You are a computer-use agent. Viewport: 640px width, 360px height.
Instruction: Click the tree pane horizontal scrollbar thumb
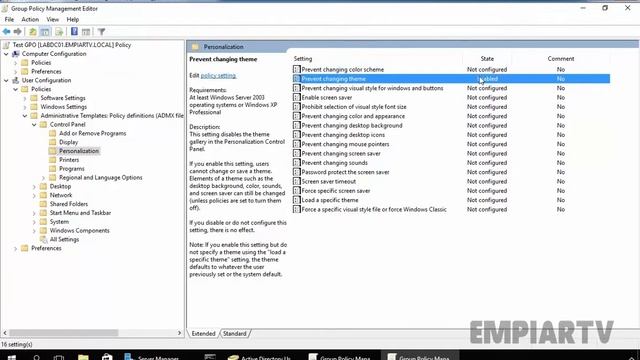pos(64,333)
